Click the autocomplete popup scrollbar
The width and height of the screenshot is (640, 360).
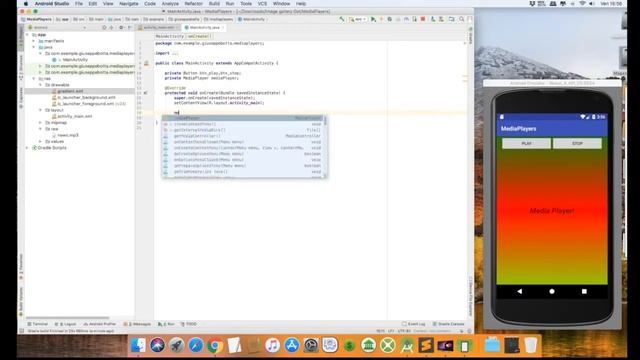(325, 122)
